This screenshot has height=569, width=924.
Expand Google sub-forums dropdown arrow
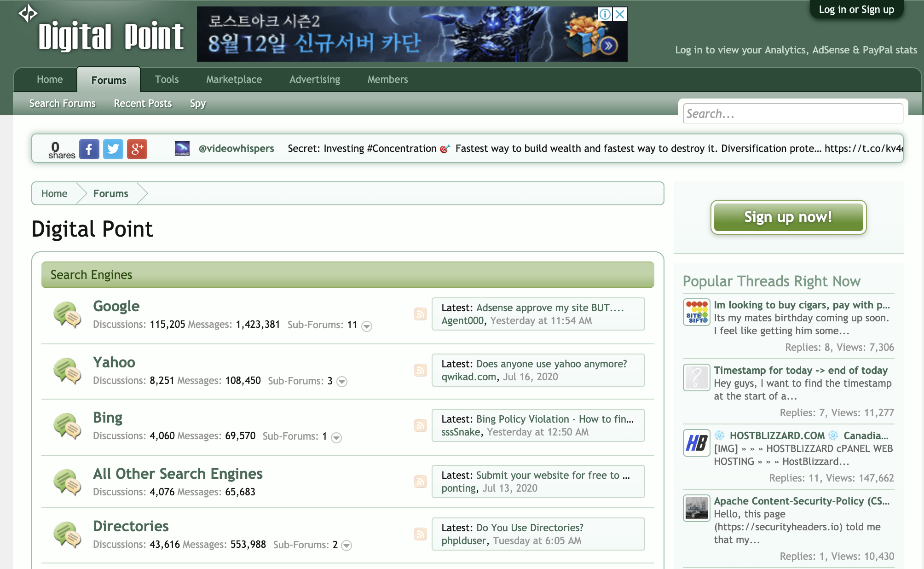pos(367,326)
